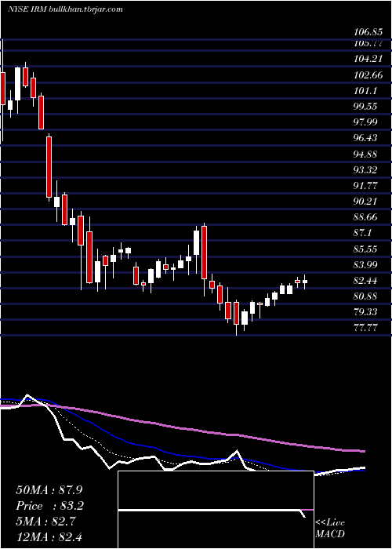Click the Price : 83.2 readout
Viewport: 392px width, 549px height.
[x=49, y=506]
